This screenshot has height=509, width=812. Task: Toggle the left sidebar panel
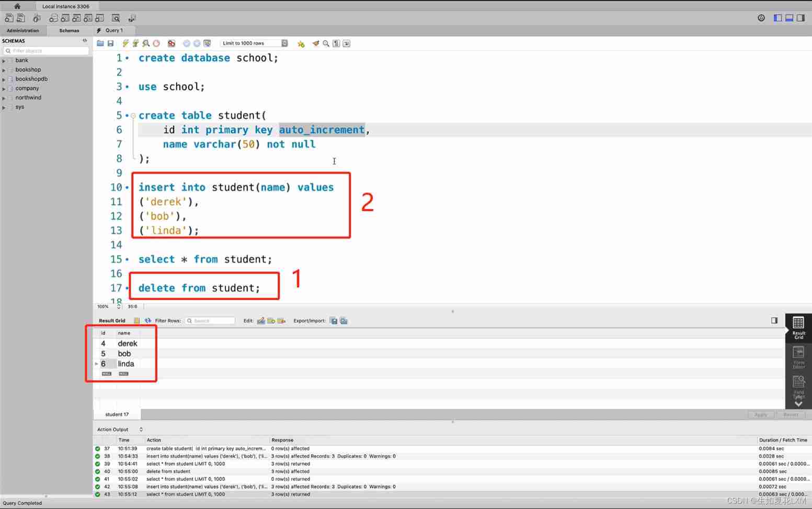point(778,18)
